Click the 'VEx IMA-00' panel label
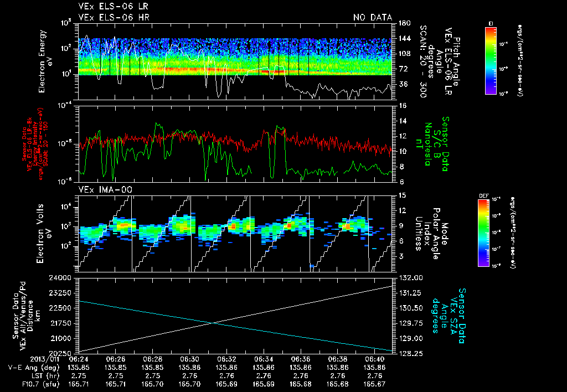Screen dimensions: 567x392 coord(105,190)
